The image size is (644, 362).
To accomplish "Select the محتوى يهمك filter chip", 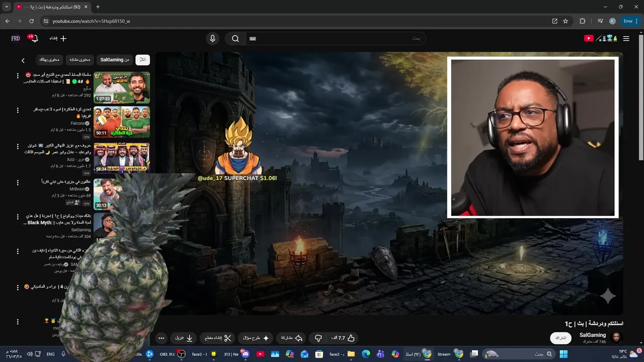I will point(49,59).
